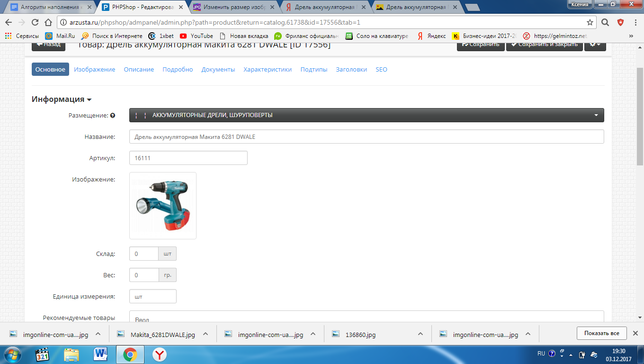Switch to the SEO tab

coord(381,69)
